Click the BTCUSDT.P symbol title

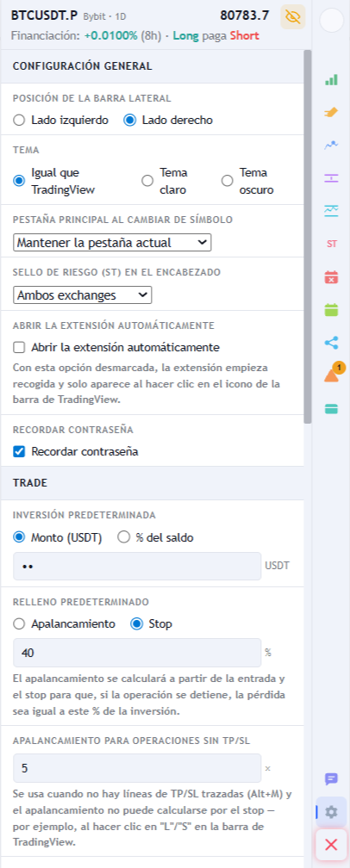point(44,15)
